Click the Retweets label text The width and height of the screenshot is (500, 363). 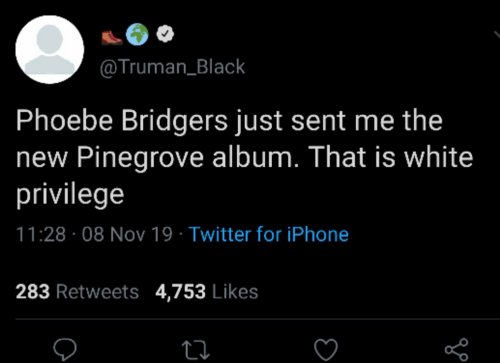pos(97,292)
